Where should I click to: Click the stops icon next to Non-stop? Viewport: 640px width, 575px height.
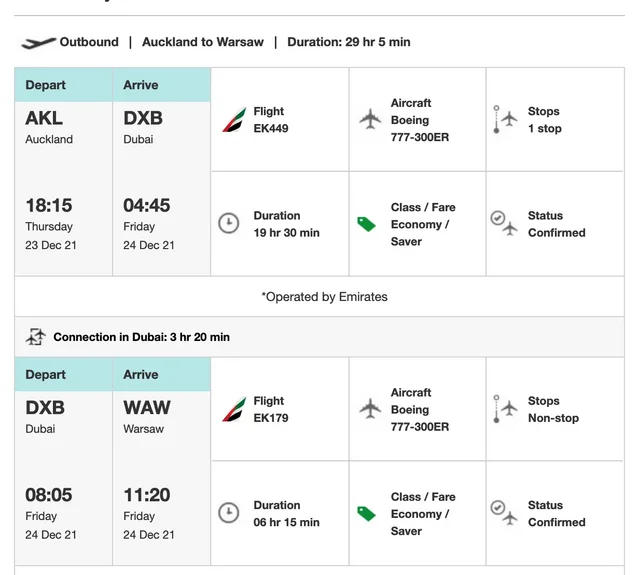(x=505, y=409)
